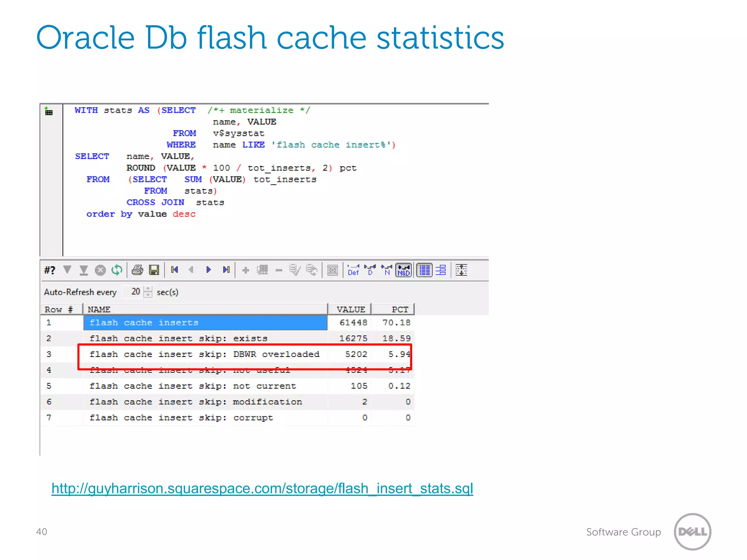Click the #? query info icon
Screen dimensions: 747x560
point(50,270)
